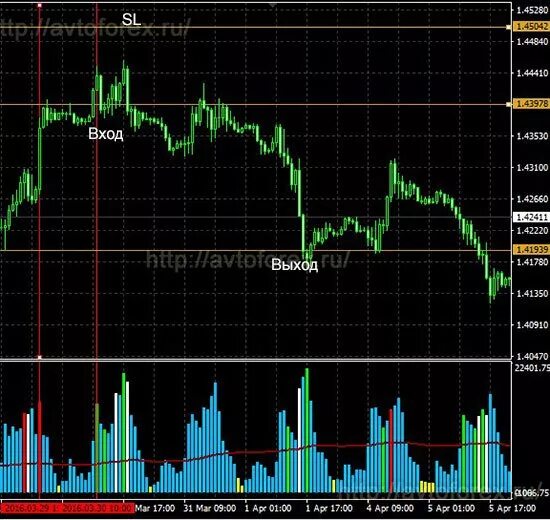550x520 pixels.
Task: Click the current price label 1.42411
Action: pyautogui.click(x=531, y=217)
